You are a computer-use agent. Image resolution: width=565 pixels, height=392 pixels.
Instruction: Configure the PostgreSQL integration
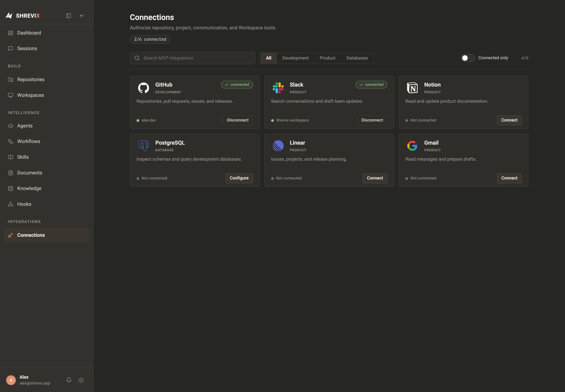tap(239, 178)
